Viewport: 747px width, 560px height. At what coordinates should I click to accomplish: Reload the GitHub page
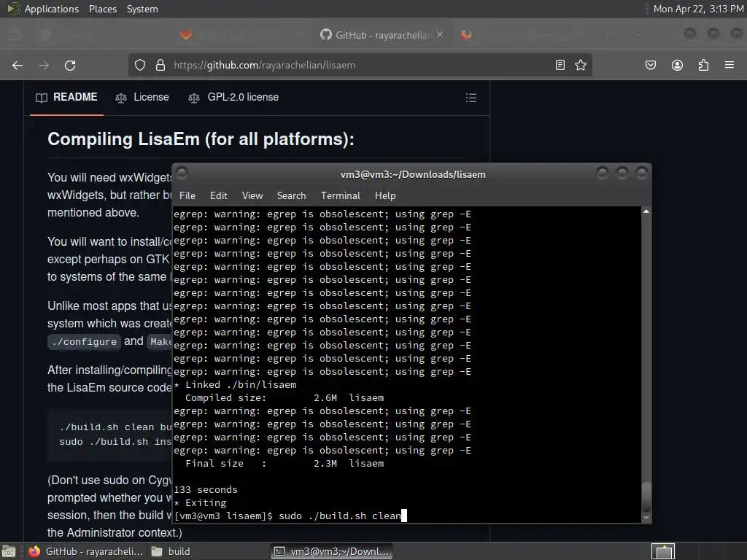click(x=70, y=65)
